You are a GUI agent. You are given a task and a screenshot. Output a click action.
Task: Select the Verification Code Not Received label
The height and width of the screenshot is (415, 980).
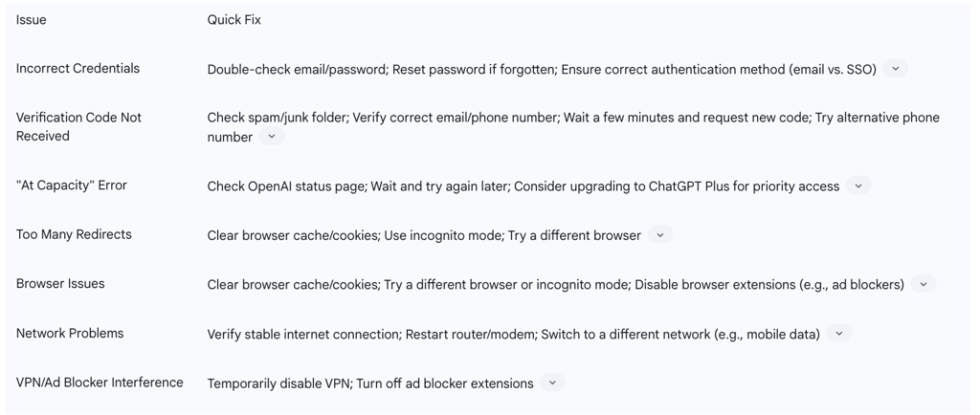click(x=78, y=126)
